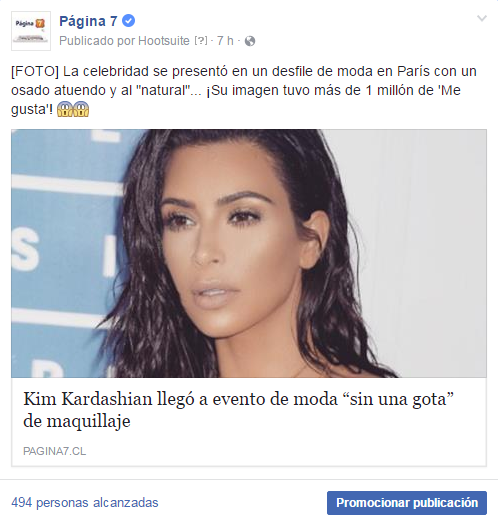Click the [?] help icon beside Hootsuite
The width and height of the screenshot is (498, 526).
click(x=201, y=41)
